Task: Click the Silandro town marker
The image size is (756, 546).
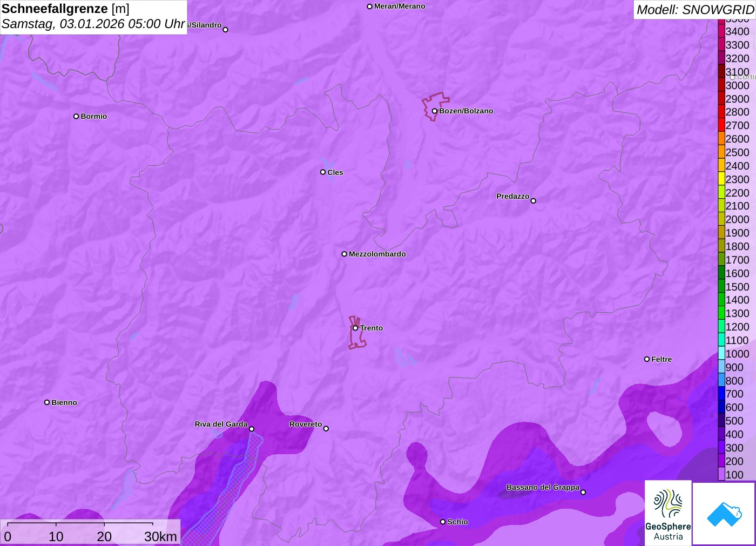Action: tap(226, 30)
